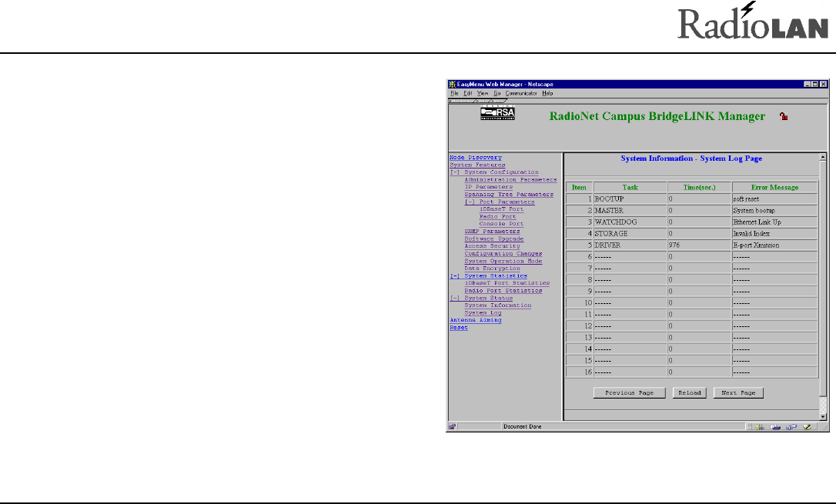Open the Access Security link

(492, 246)
